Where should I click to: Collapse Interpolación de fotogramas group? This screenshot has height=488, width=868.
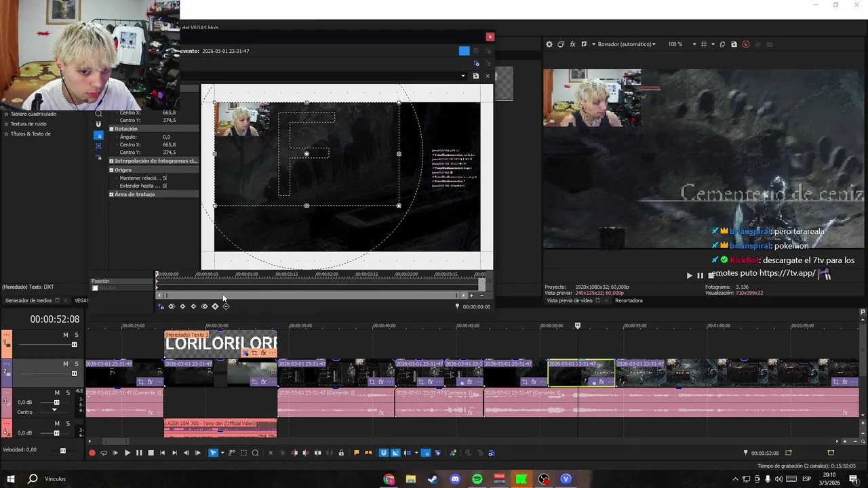point(111,161)
